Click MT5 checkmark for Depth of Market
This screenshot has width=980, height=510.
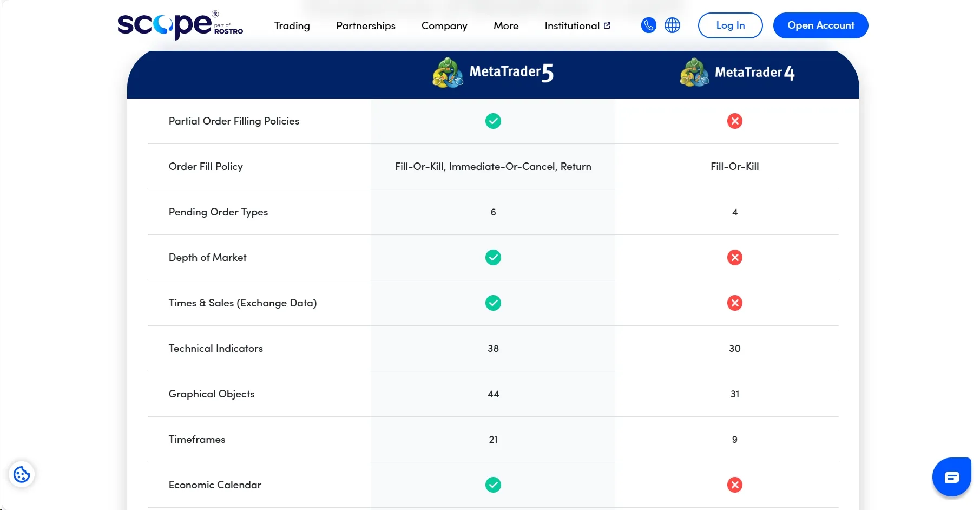pos(493,258)
